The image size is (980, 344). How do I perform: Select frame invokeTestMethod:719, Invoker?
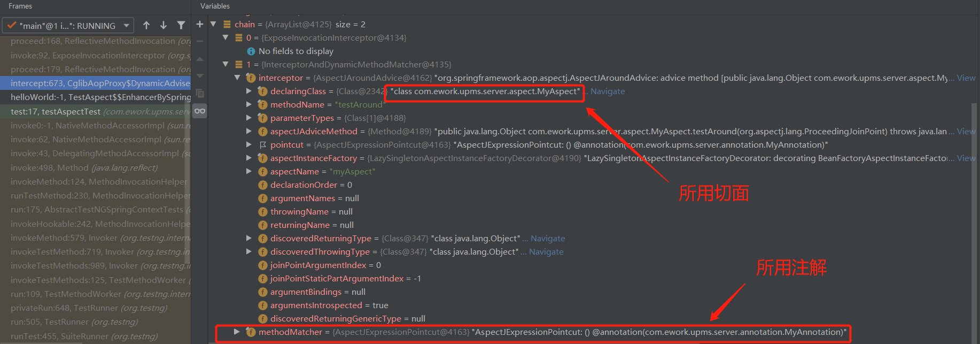click(95, 251)
